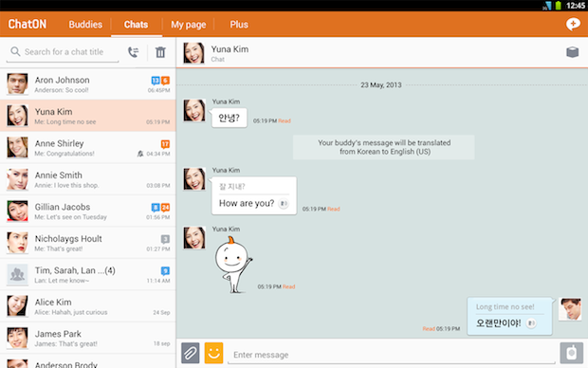Tap the attachment paperclip icon
The width and height of the screenshot is (588, 368).
tap(191, 353)
